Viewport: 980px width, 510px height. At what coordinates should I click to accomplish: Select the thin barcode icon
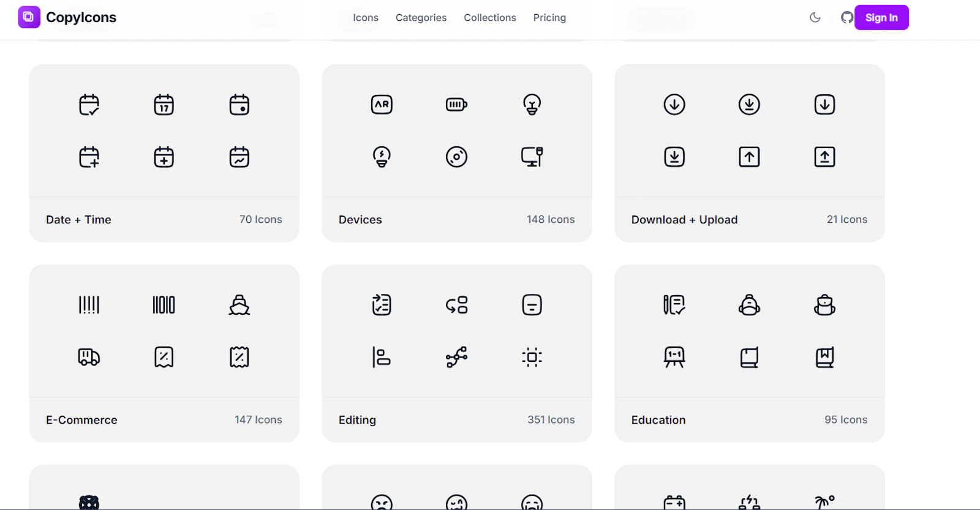tap(89, 305)
